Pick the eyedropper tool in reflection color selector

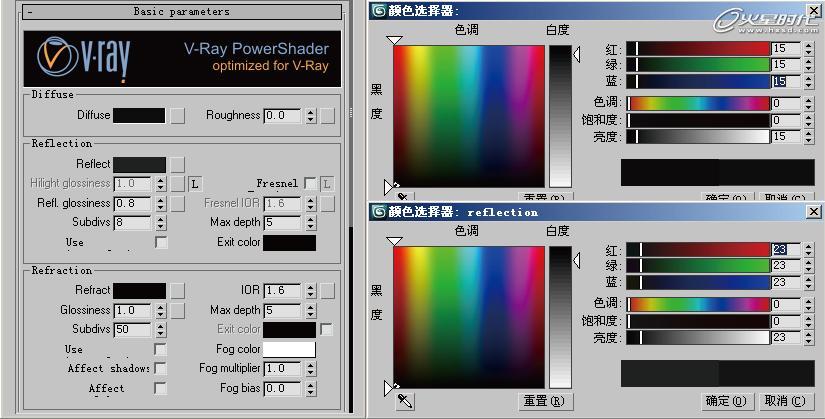tap(405, 402)
